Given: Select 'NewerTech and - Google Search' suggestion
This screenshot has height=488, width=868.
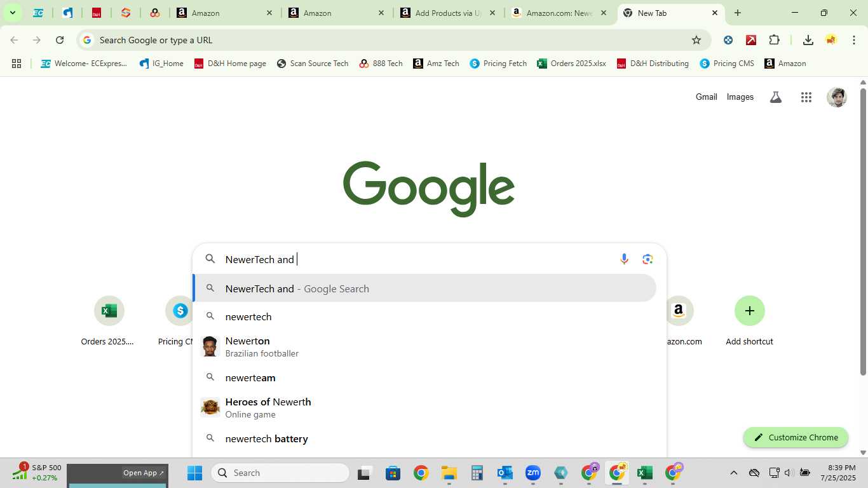Looking at the screenshot, I should (424, 288).
